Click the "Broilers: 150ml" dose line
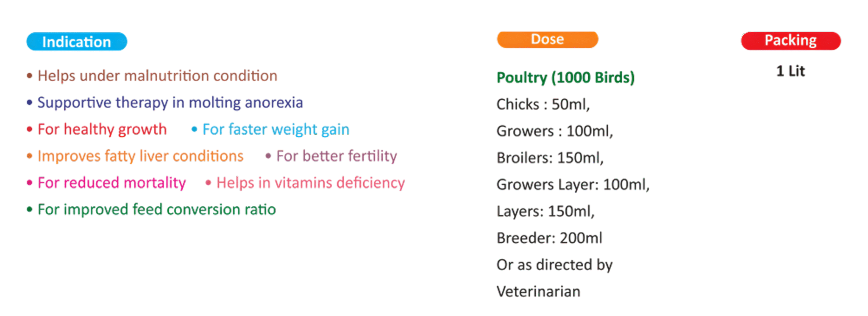 (550, 158)
